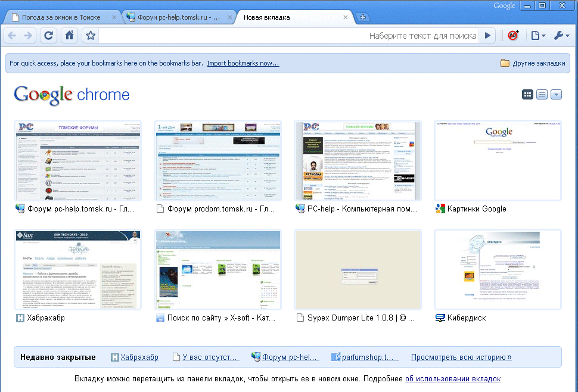Switch to thumbnail grid view
Viewport: 578px width, 392px height.
(x=527, y=95)
